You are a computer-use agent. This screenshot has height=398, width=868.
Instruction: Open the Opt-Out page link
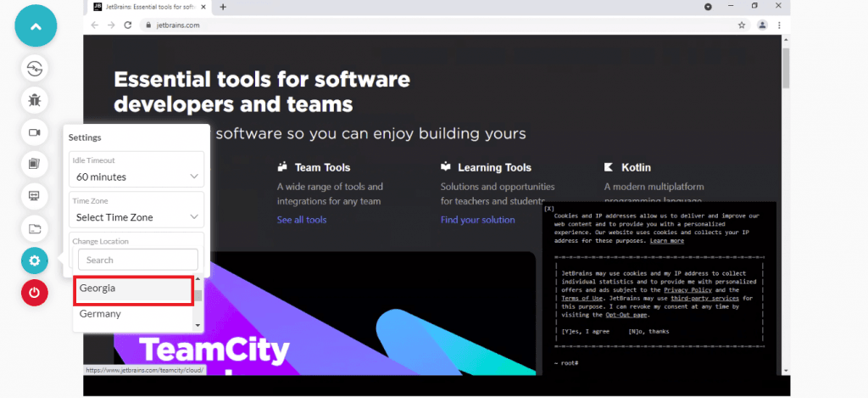[626, 315]
